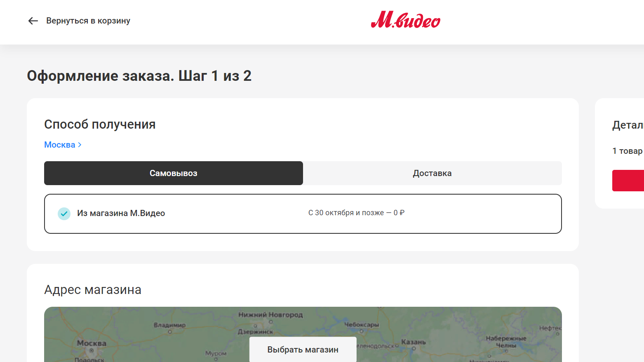
Task: Click the Выбрать магазин button
Action: (303, 350)
